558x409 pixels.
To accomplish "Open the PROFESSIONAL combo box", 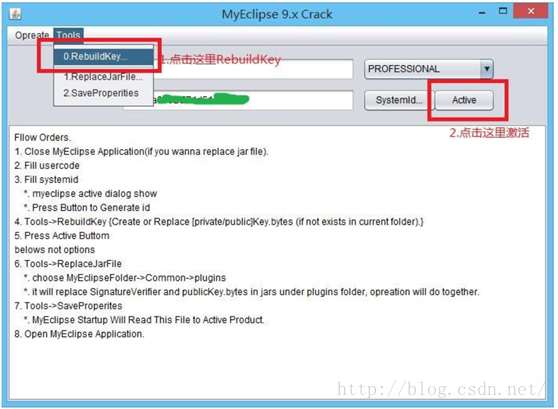I will pyautogui.click(x=429, y=69).
